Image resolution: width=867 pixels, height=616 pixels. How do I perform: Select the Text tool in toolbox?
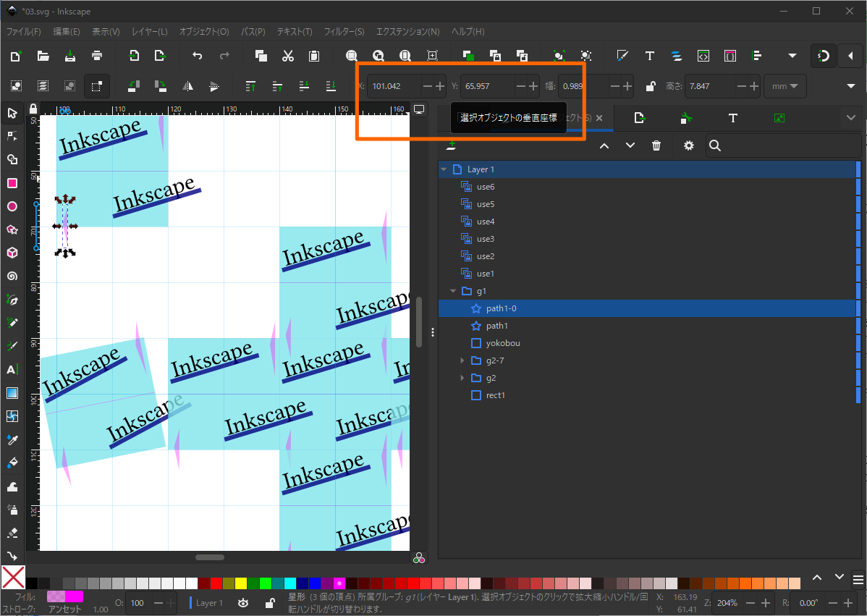click(x=12, y=369)
